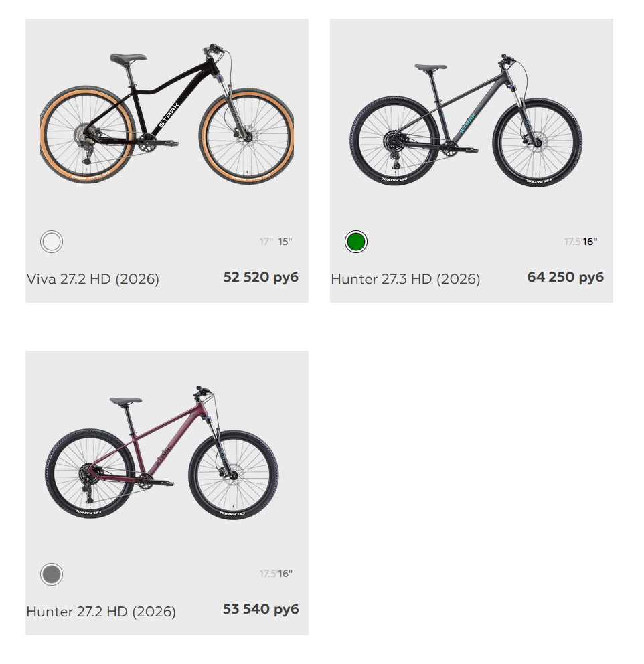This screenshot has width=644, height=664.
Task: Open the burgundy Hunter 27.2 HD bike photo
Action: point(161,452)
